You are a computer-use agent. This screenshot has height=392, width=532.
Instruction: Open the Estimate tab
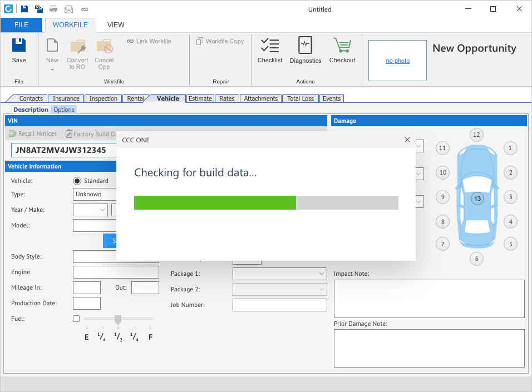point(200,98)
